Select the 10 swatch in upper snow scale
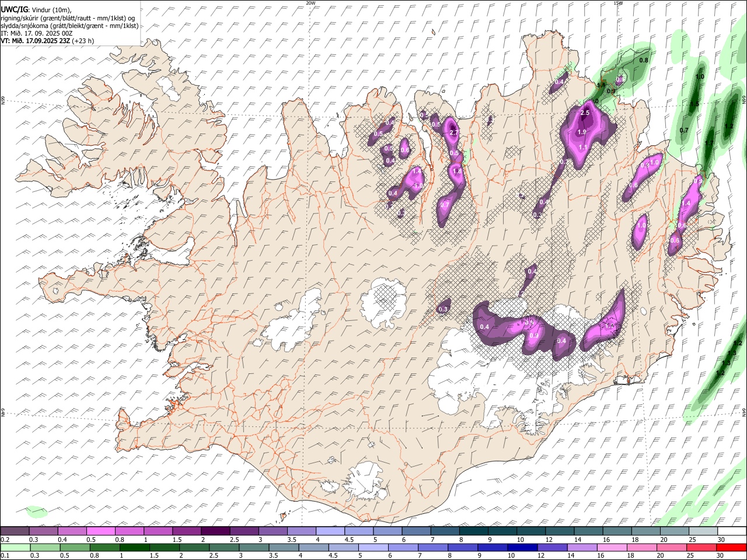The height and width of the screenshot is (560, 747). 530,531
